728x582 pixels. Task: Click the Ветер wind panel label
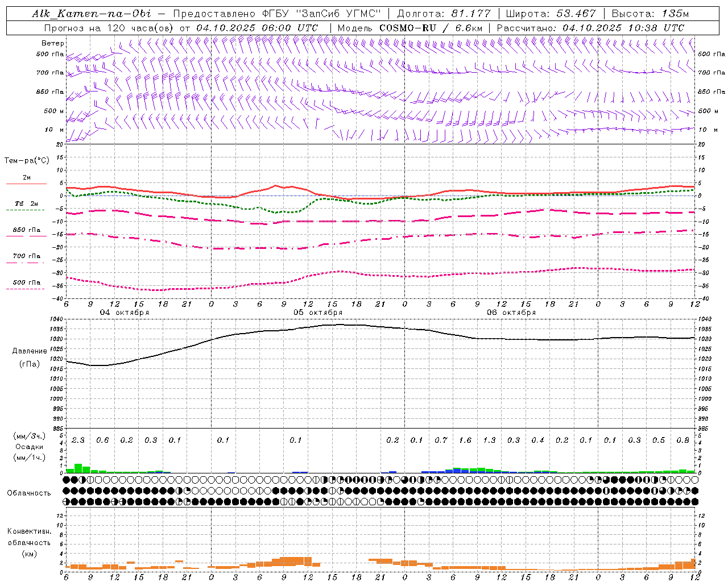53,43
